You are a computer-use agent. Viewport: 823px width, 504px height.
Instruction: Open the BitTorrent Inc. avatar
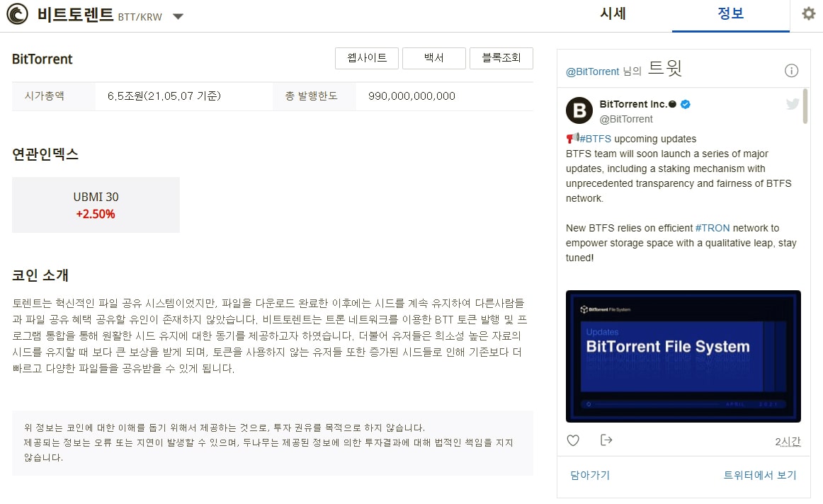pyautogui.click(x=579, y=110)
